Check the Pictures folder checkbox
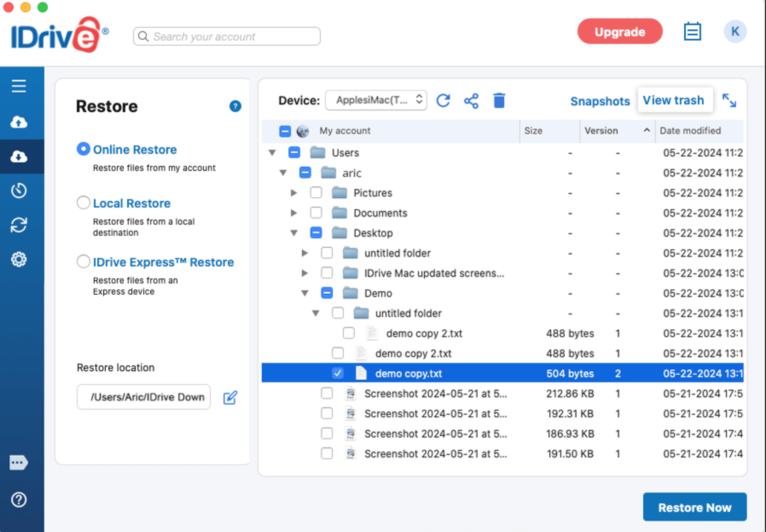This screenshot has width=766, height=532. 316,193
